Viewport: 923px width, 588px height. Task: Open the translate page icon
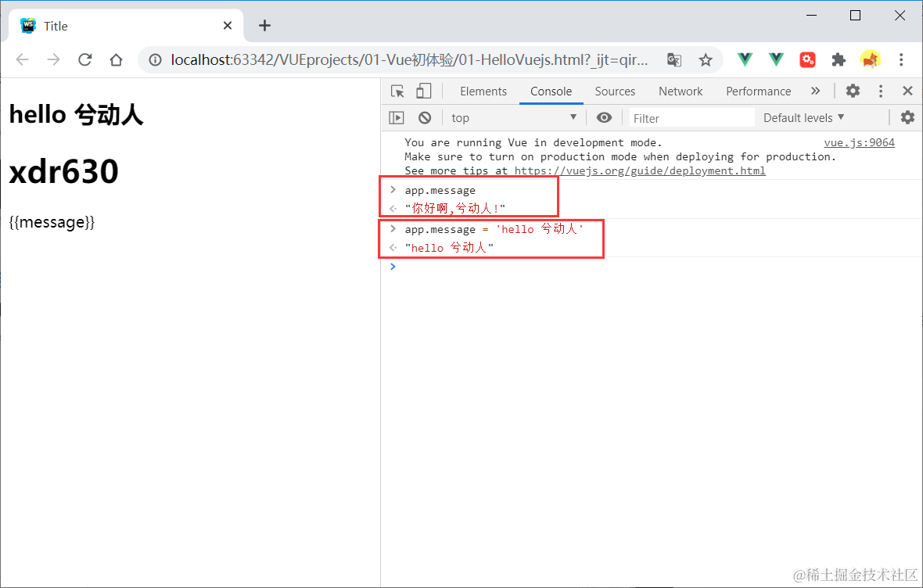[x=674, y=59]
